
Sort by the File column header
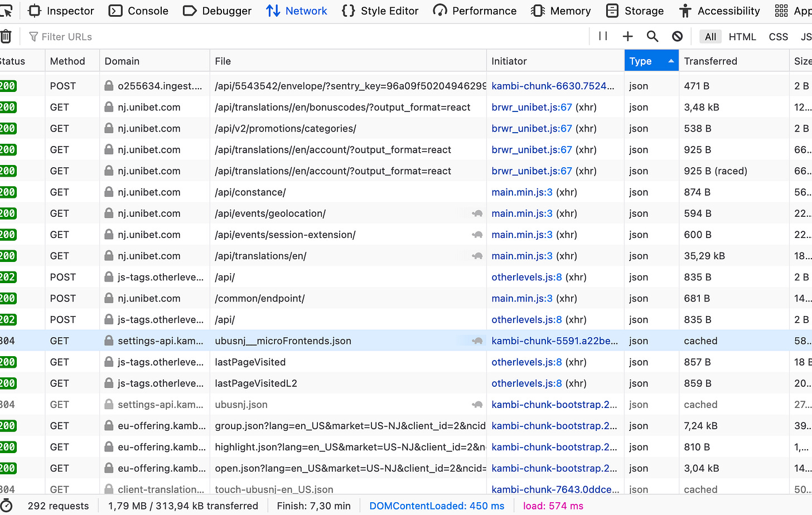point(348,61)
